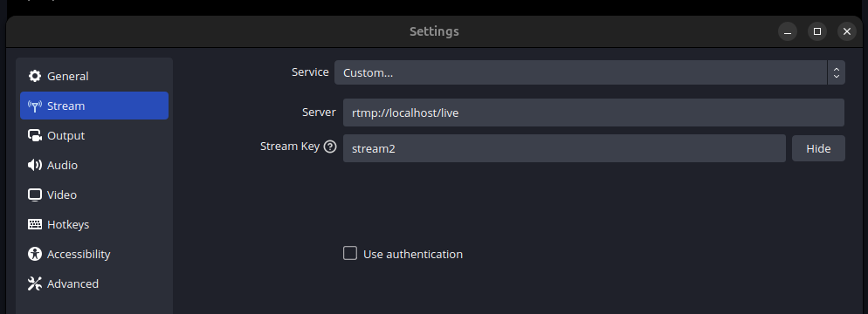Click the Advanced tools icon
Viewport: 868px width, 314px height.
35,283
